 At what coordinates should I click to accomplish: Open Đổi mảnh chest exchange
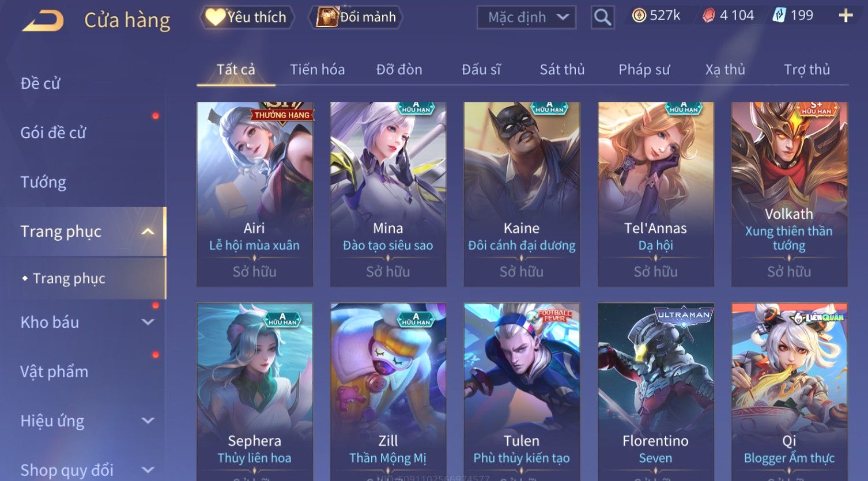point(356,17)
